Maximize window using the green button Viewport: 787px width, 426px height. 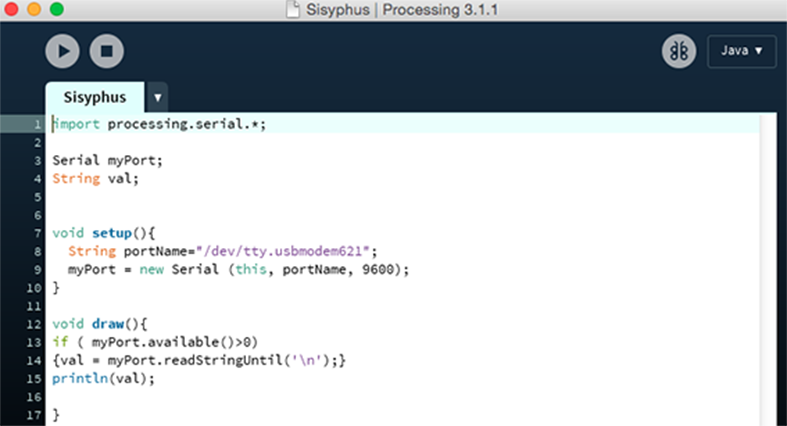click(57, 9)
